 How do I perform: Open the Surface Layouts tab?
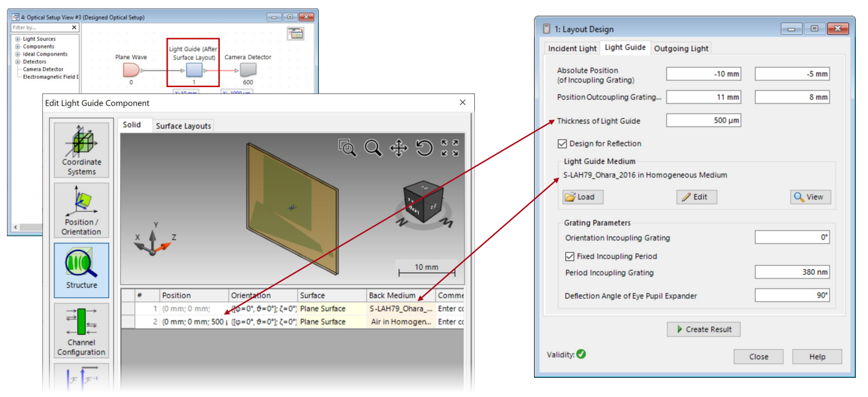[183, 126]
